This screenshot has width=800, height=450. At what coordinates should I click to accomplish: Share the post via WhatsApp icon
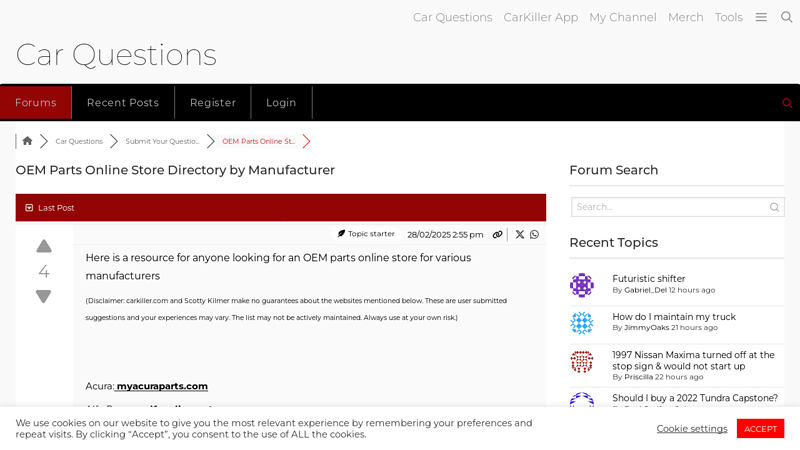click(x=535, y=234)
